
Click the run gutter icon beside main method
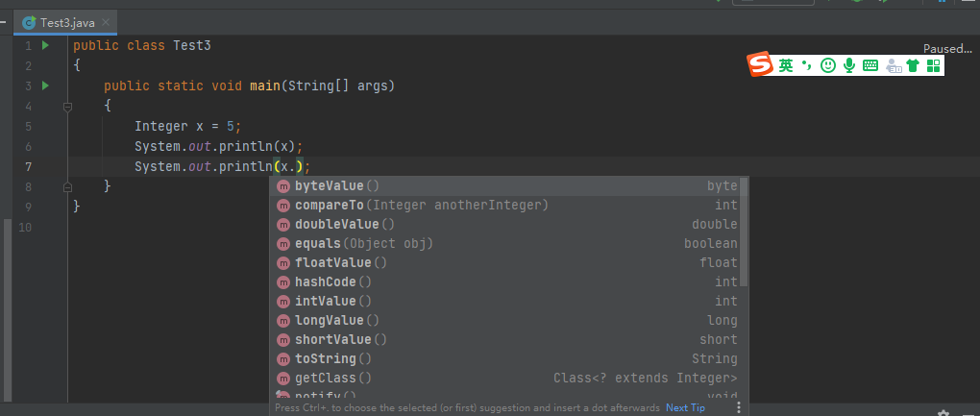pos(45,86)
